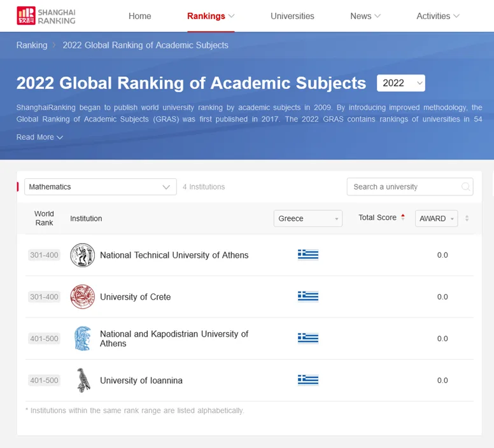Click the Search a university field

(x=404, y=186)
